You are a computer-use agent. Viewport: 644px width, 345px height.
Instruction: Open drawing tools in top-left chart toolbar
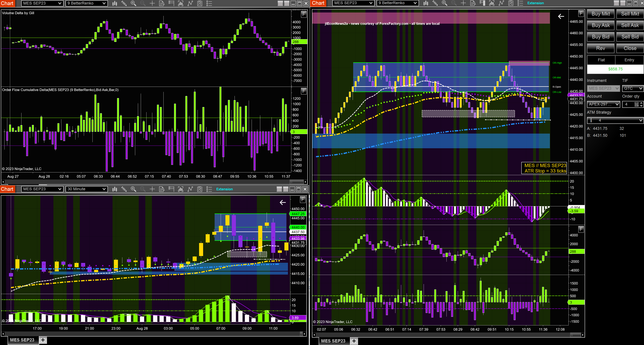(124, 3)
